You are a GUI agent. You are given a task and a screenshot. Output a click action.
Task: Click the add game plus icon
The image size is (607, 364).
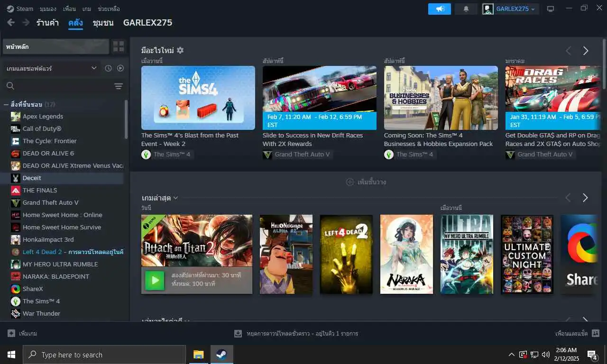click(11, 334)
